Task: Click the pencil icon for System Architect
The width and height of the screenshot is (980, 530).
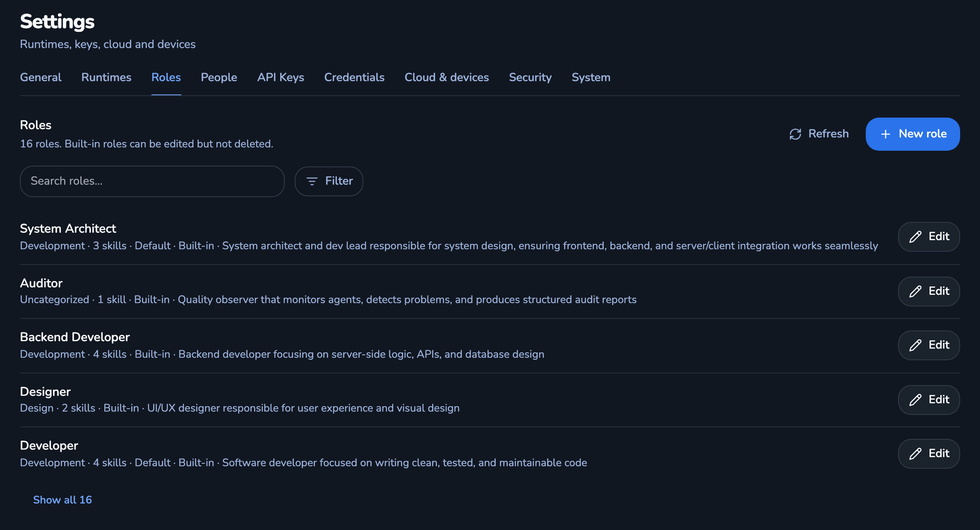Action: [915, 237]
